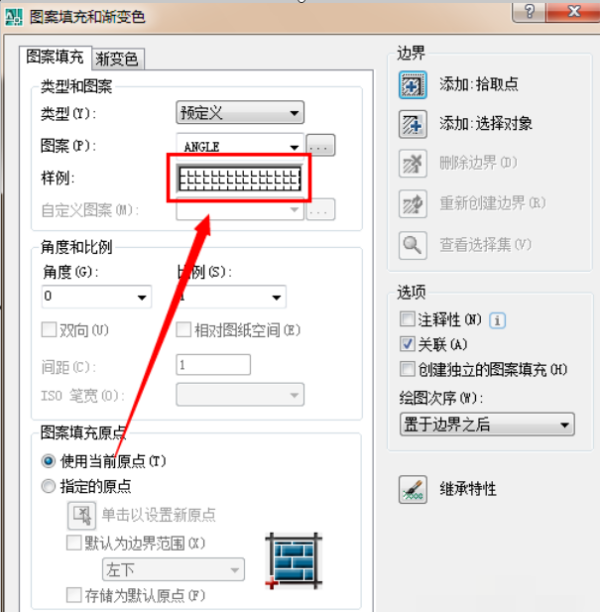This screenshot has width=600, height=612.
Task: Click the Add: Select Objects (添加:选择对象) icon
Action: (413, 125)
